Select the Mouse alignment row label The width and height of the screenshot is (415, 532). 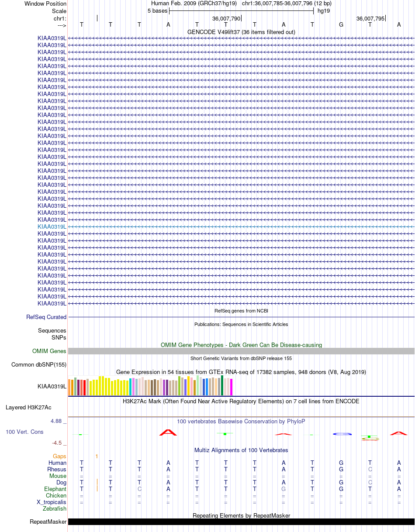tap(58, 476)
